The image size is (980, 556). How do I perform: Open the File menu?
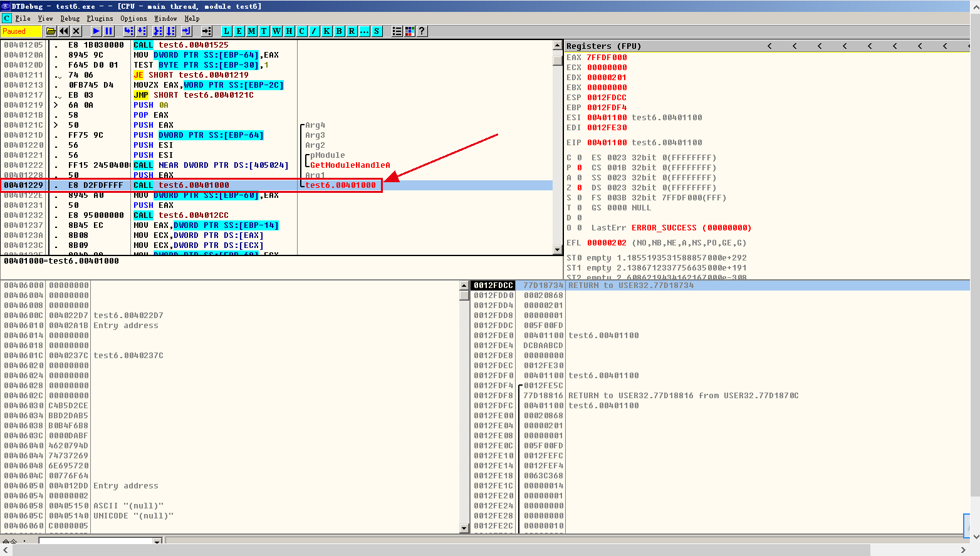point(23,18)
